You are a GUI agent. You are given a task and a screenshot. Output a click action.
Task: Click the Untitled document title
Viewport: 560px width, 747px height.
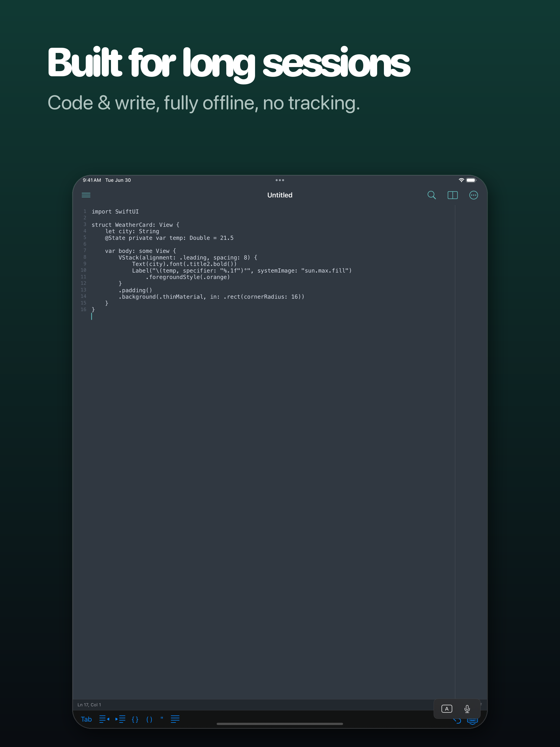(280, 195)
